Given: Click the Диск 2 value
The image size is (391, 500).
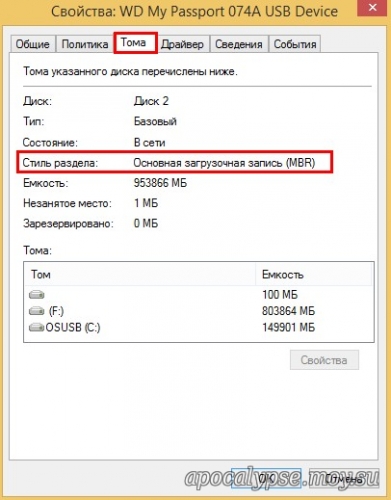Looking at the screenshot, I should pyautogui.click(x=151, y=101).
